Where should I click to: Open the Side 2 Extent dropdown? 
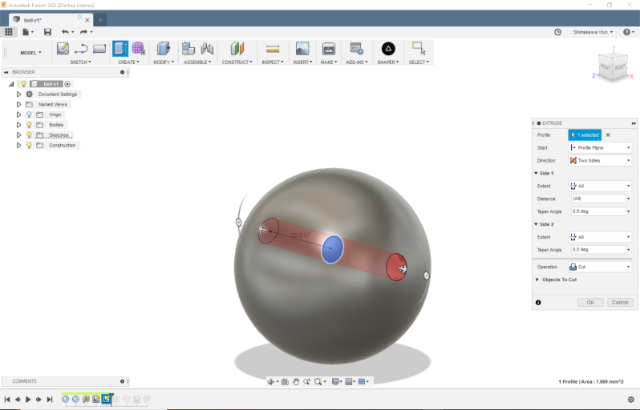pos(600,237)
